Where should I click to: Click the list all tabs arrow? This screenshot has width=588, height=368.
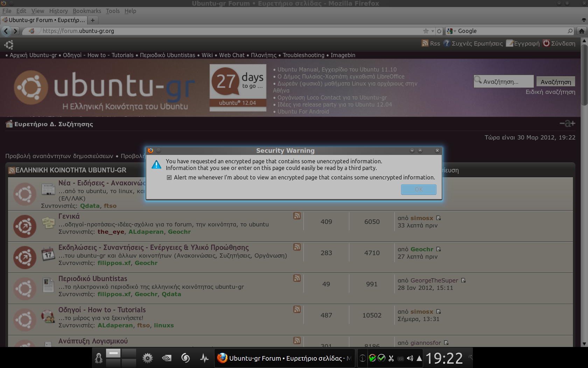point(583,20)
